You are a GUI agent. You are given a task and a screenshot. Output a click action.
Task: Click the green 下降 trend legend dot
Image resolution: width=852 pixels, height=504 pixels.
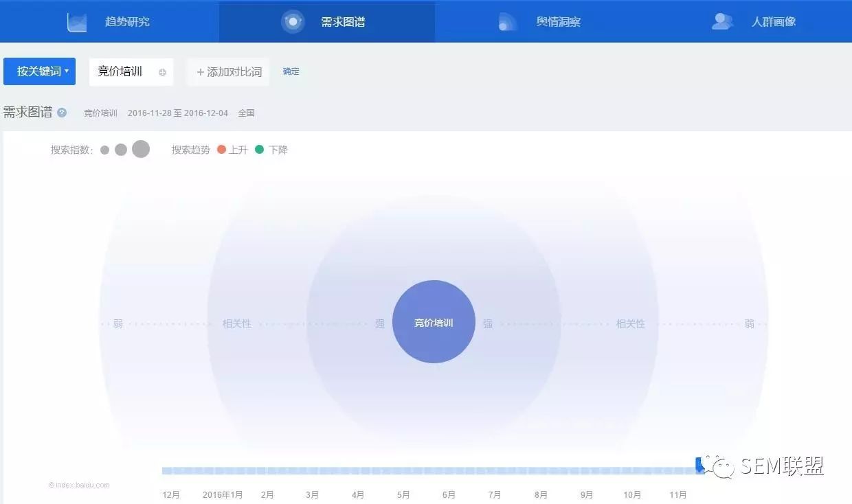(x=259, y=150)
